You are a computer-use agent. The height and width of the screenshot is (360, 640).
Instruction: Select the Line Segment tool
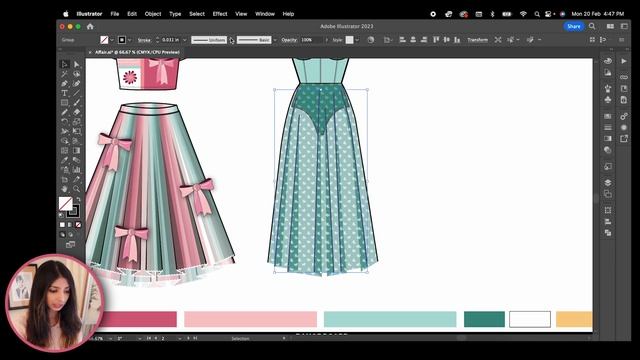[x=77, y=93]
